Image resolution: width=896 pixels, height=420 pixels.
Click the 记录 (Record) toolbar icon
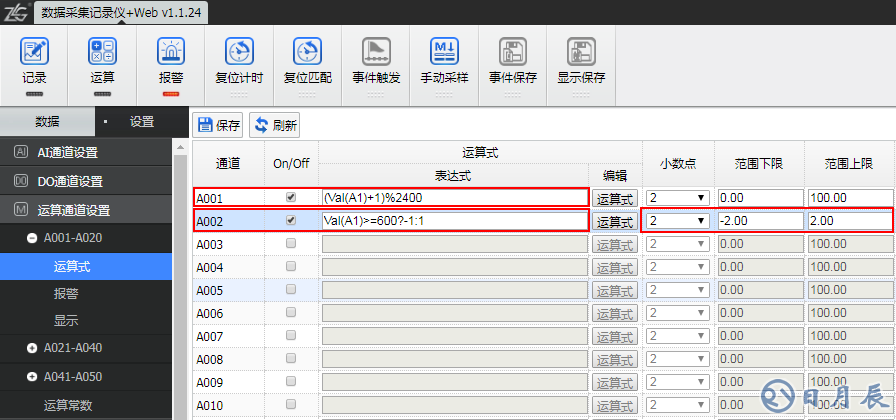point(34,52)
